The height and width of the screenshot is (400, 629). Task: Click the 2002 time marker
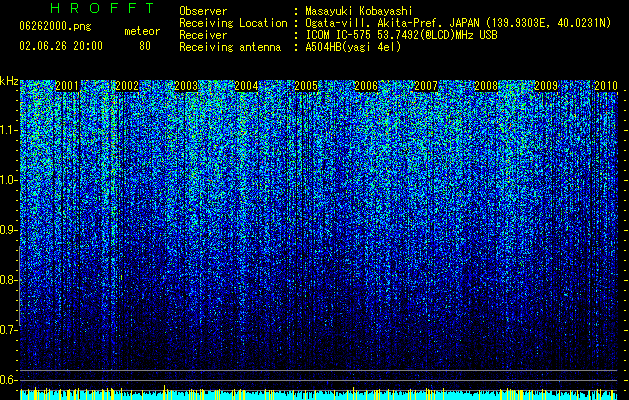pyautogui.click(x=127, y=86)
